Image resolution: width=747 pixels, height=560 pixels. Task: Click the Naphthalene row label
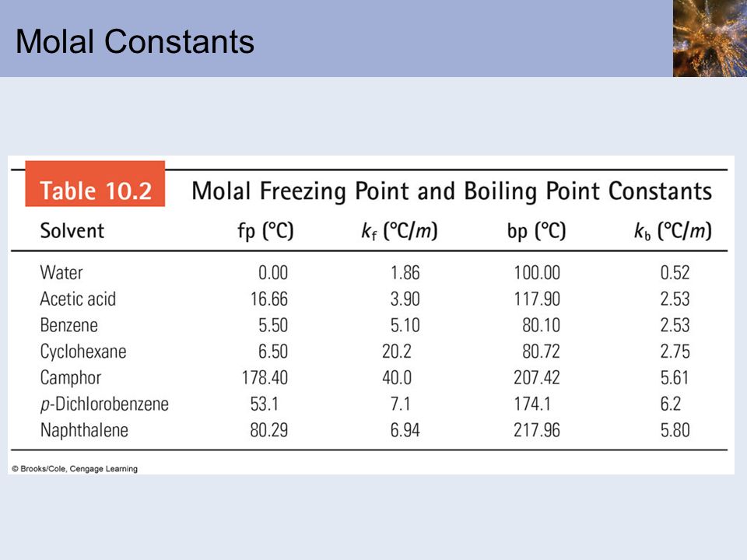[x=84, y=430]
